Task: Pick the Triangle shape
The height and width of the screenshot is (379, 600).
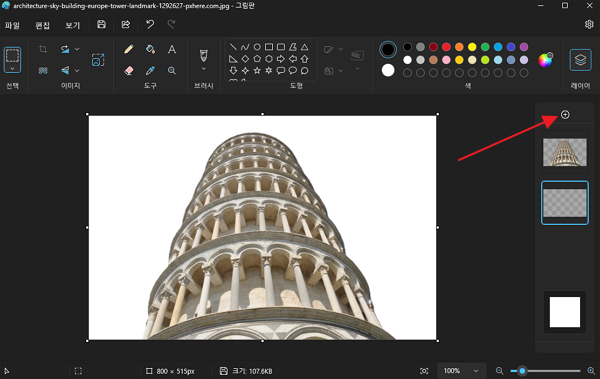Action: (305, 47)
